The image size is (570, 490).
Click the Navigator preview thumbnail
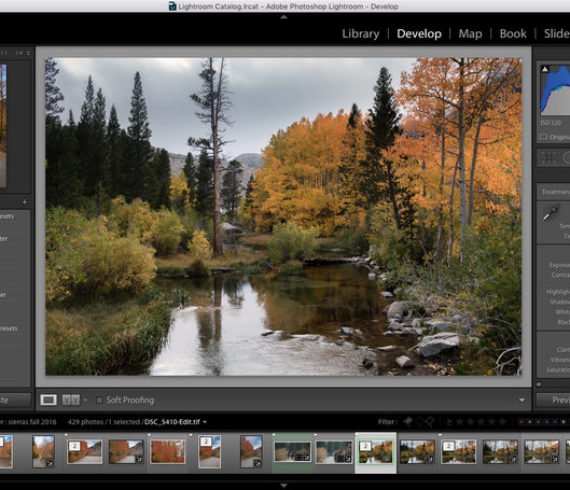click(3, 126)
